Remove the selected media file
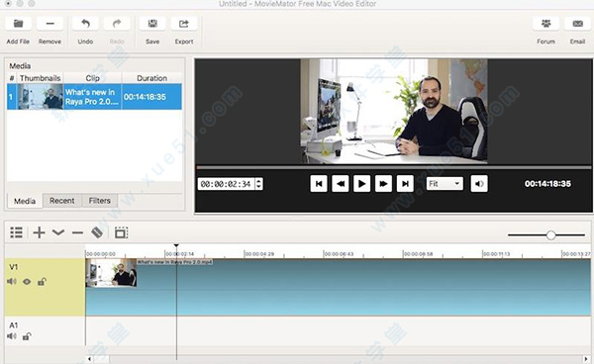The height and width of the screenshot is (364, 594). (49, 24)
